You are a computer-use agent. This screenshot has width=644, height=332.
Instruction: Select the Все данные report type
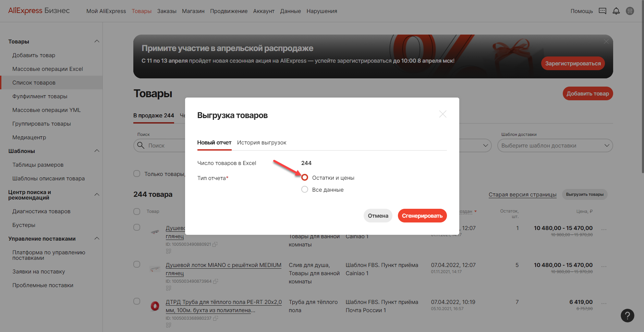pos(305,190)
